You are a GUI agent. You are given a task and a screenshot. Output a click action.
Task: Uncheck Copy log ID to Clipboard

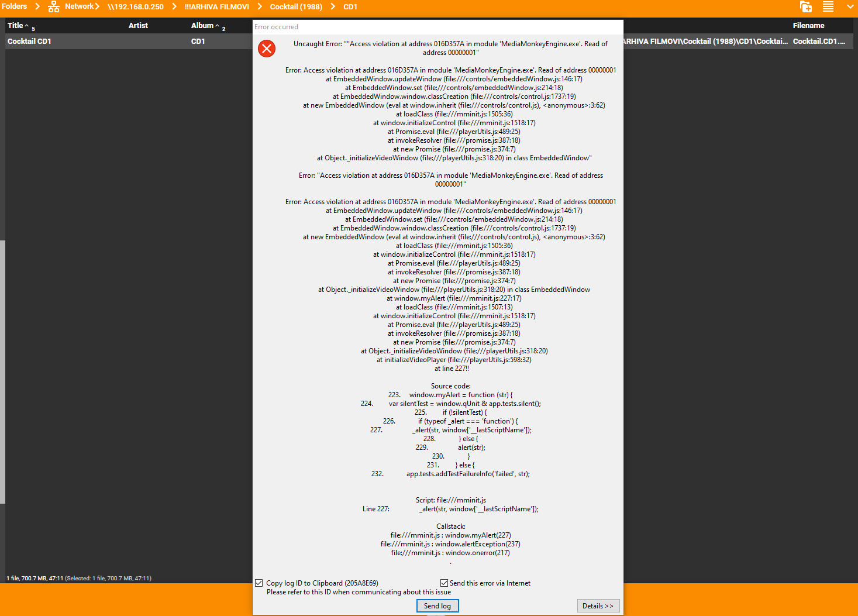[259, 583]
